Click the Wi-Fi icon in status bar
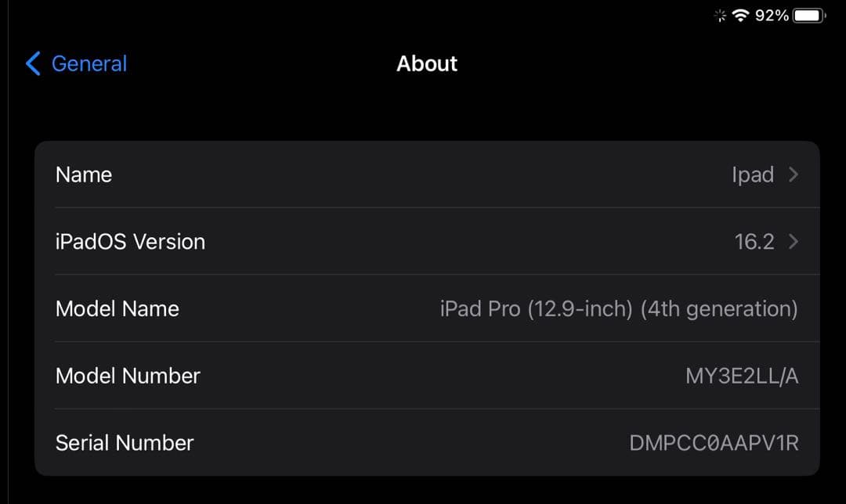Screen dimensions: 846x504 pyautogui.click(x=741, y=14)
